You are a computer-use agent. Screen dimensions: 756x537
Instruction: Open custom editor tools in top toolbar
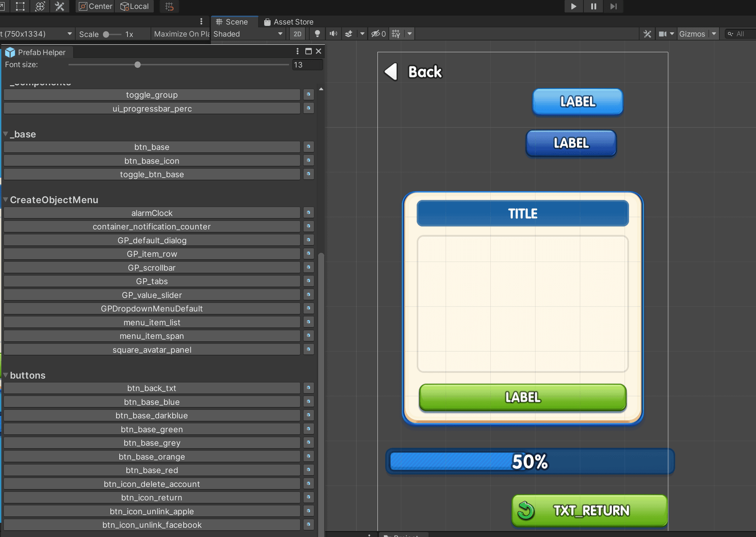click(60, 6)
